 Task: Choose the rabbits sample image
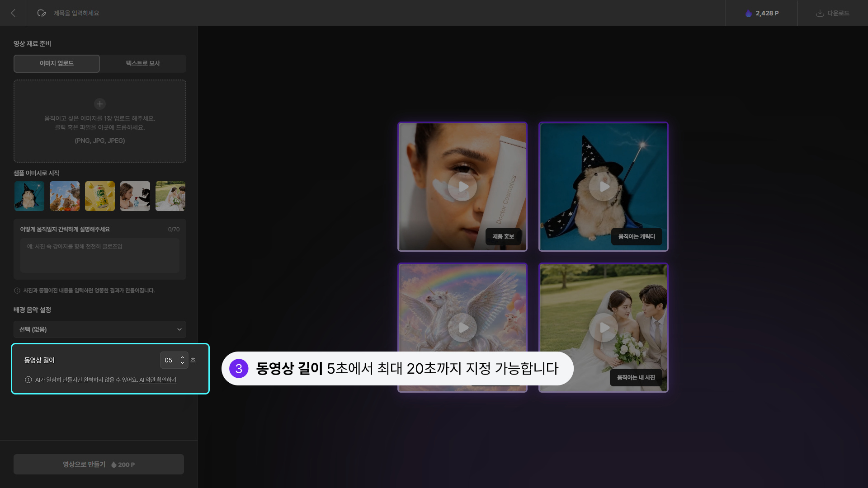tap(65, 196)
